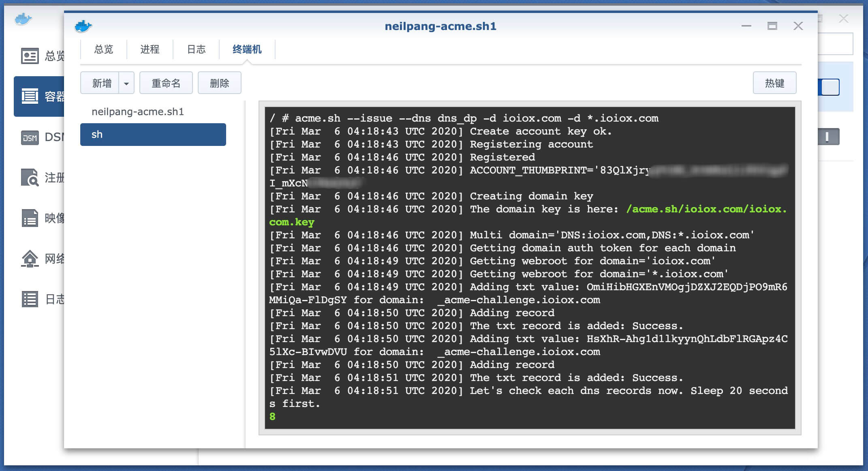Open the 日志 tab

click(196, 49)
